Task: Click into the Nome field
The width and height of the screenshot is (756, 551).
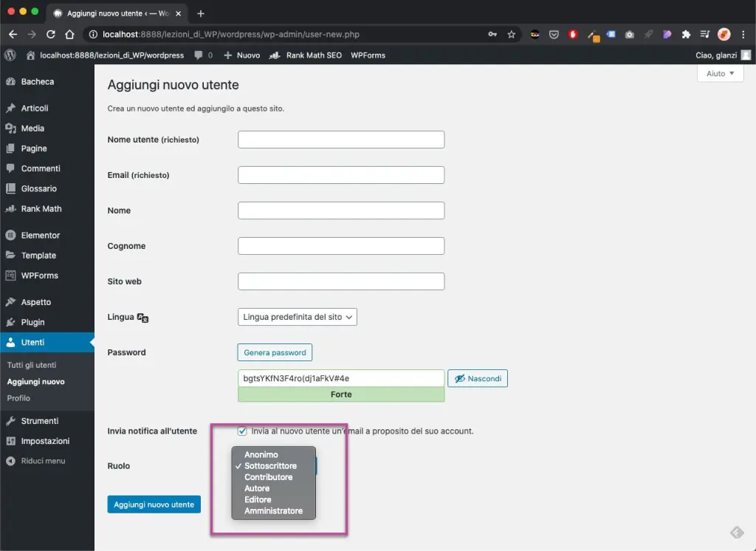Action: [x=341, y=211]
